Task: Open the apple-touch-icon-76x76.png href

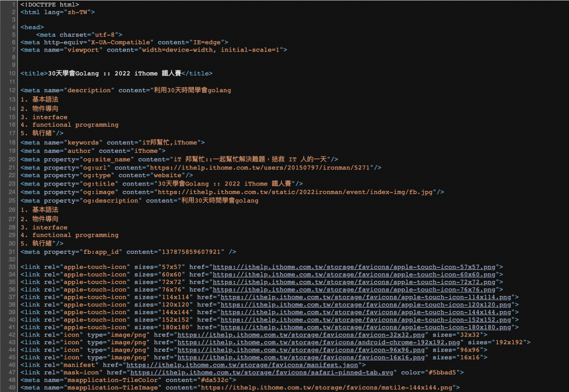Action: click(x=354, y=290)
